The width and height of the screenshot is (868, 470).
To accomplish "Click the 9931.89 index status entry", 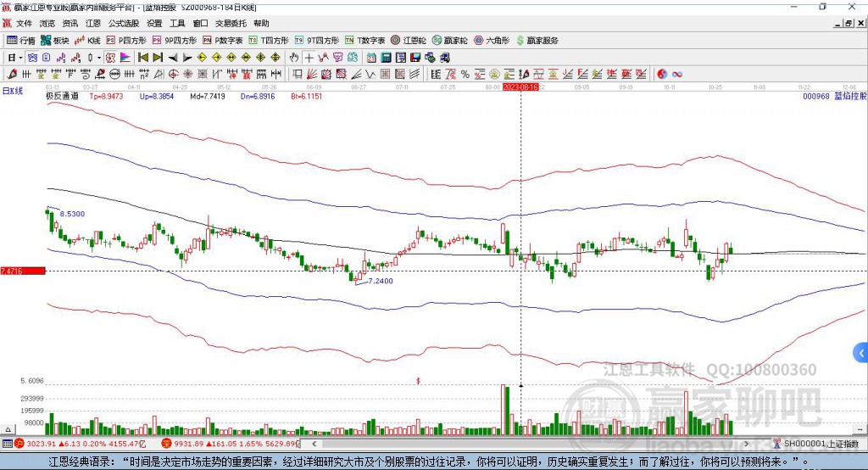I will pyautogui.click(x=231, y=444).
